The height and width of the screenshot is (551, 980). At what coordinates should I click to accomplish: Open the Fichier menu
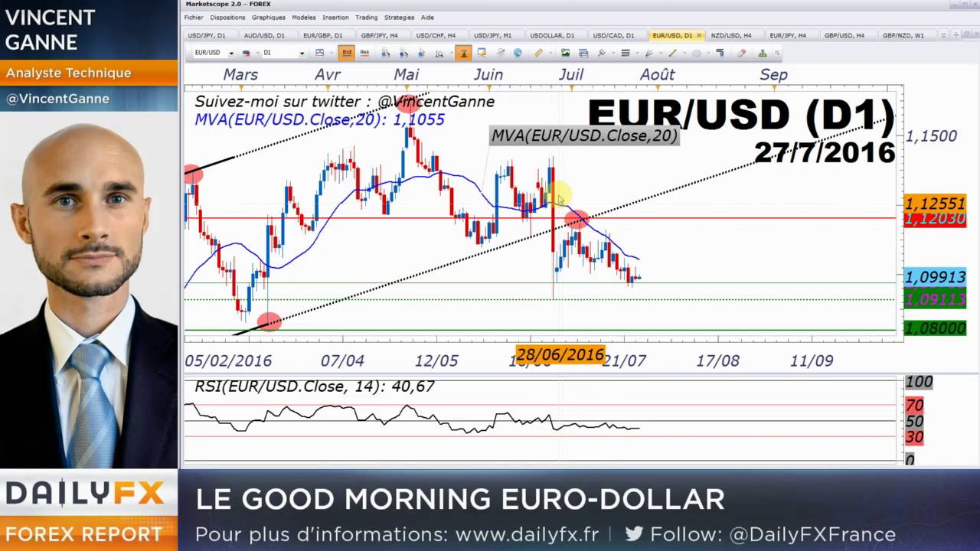[194, 17]
